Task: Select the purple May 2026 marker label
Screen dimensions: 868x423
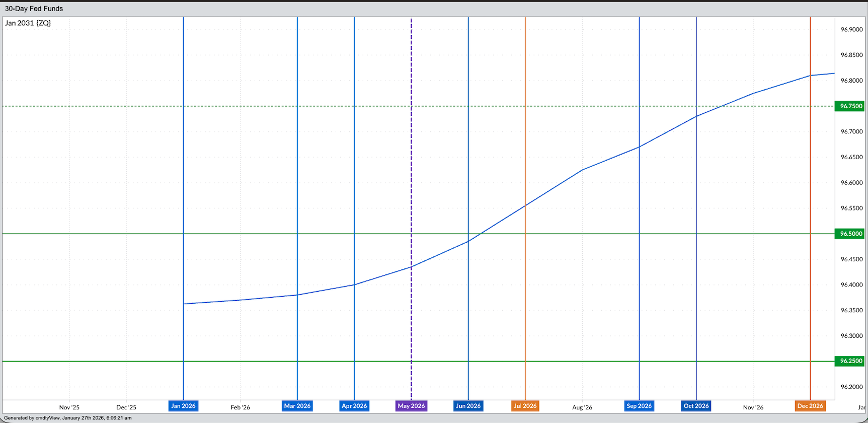Action: [411, 406]
